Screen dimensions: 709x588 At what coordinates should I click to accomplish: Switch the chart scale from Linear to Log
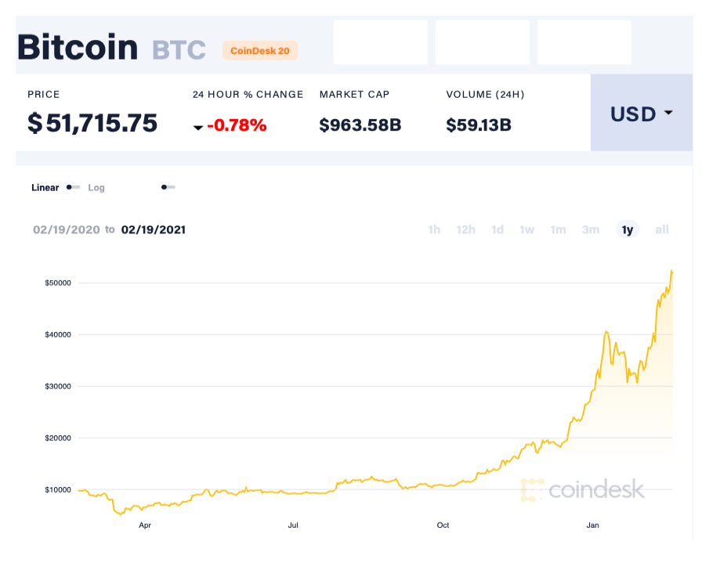96,188
